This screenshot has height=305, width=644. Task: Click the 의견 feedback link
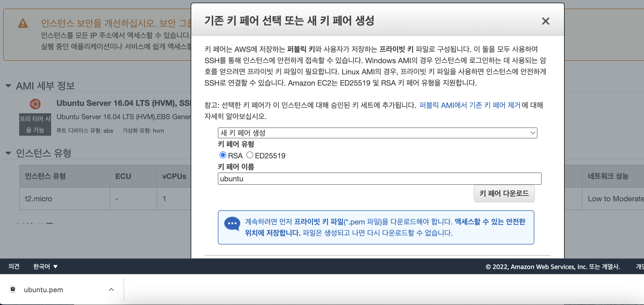(14, 266)
